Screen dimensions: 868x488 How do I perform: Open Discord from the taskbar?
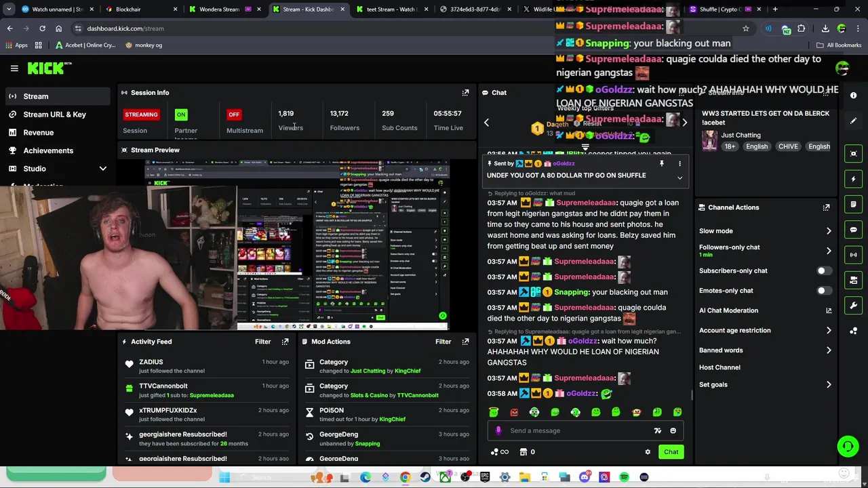[x=585, y=477]
